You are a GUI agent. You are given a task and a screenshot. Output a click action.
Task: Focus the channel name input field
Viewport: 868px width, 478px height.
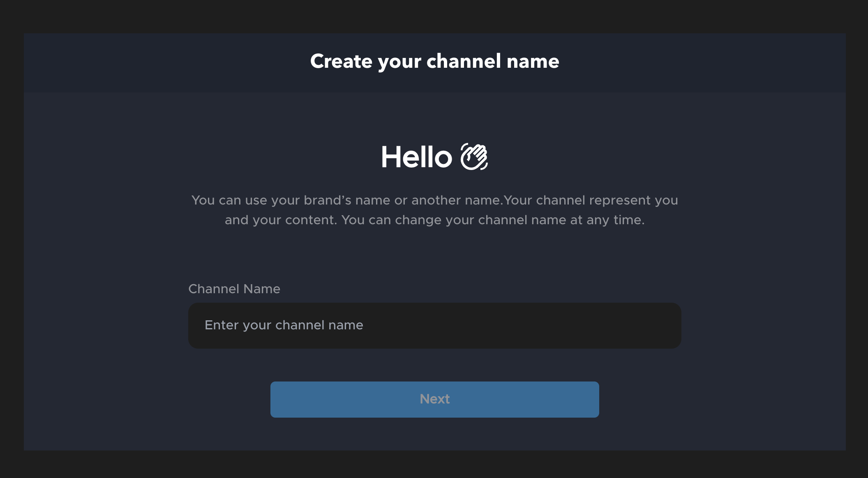point(434,326)
